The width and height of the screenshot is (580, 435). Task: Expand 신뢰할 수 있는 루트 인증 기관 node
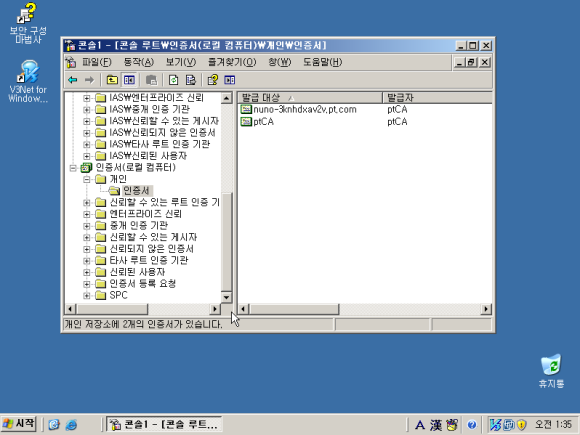pyautogui.click(x=87, y=203)
